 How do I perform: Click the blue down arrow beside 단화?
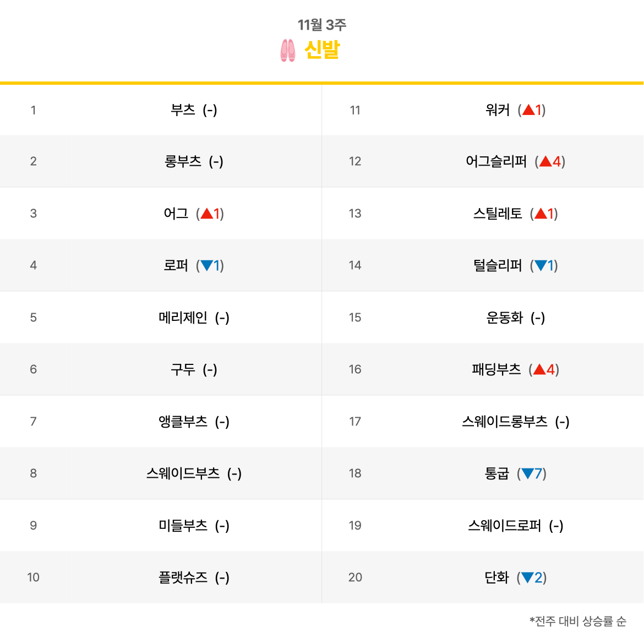point(527,578)
